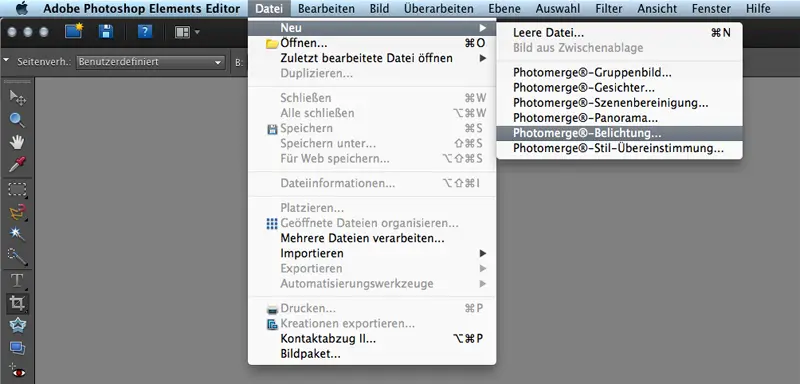Select the Magic Wand tool

point(17,234)
